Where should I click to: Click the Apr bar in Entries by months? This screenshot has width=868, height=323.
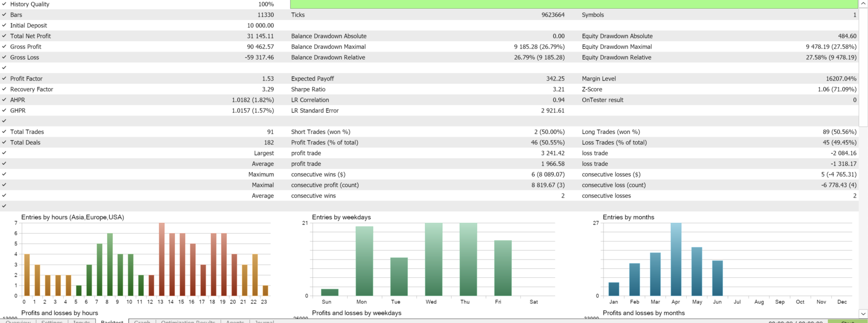pos(676,259)
